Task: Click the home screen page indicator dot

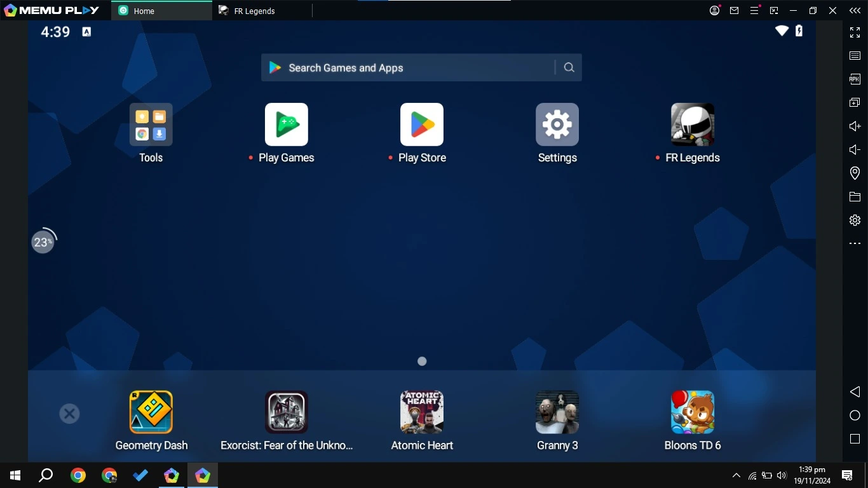Action: coord(422,361)
